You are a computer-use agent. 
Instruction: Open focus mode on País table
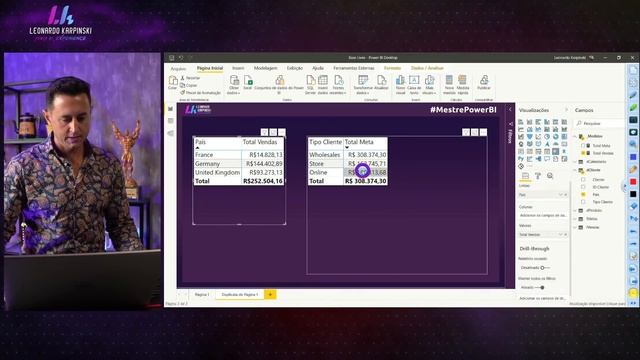[273, 132]
